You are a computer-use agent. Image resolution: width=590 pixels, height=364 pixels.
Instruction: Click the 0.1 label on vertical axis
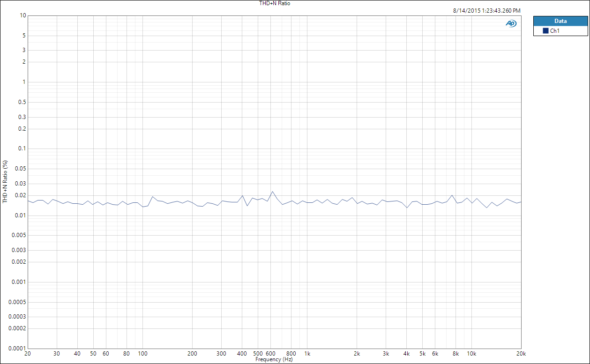click(21, 149)
